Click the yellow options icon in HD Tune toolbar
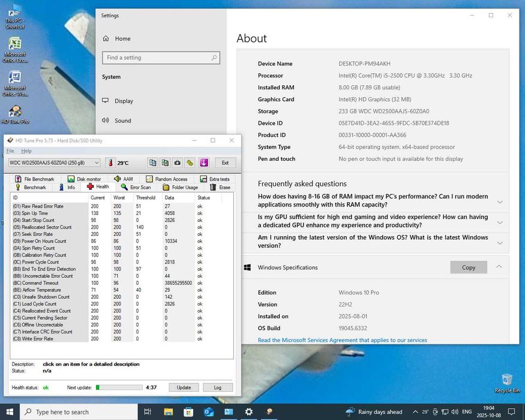 (190, 163)
